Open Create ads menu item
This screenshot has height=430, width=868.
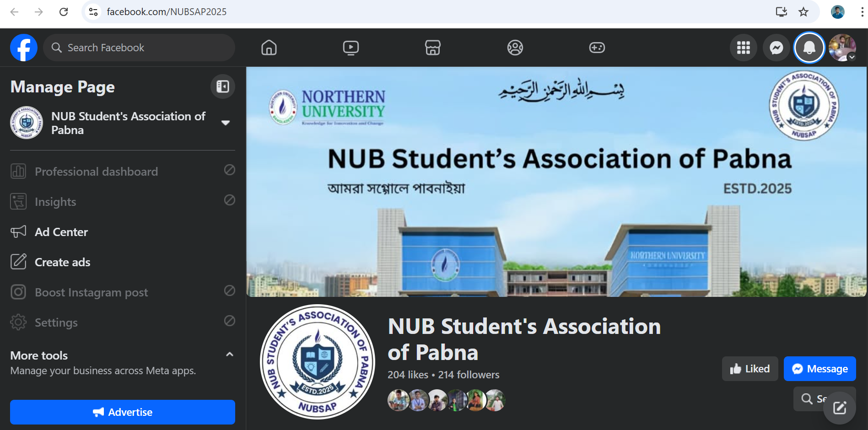(x=123, y=262)
